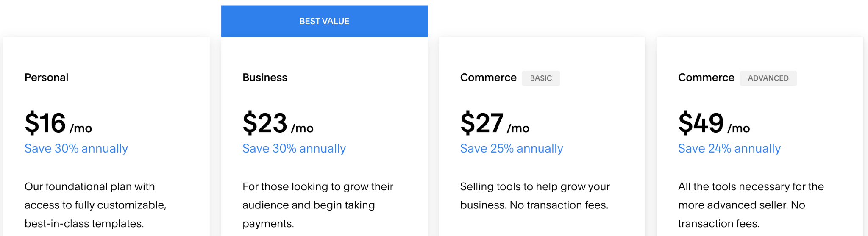Click the ADVANCED badge
This screenshot has height=236, width=868.
tap(768, 78)
